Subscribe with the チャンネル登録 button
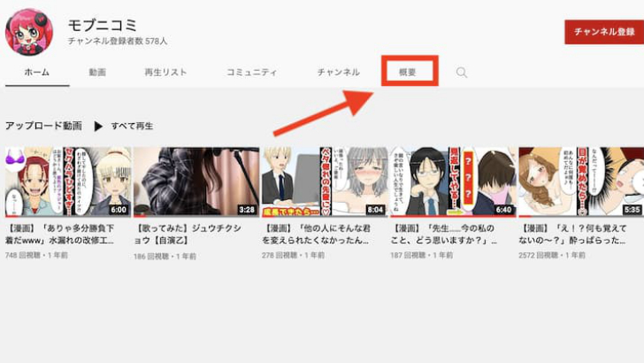Screen dimensions: 644x363 click(x=603, y=32)
